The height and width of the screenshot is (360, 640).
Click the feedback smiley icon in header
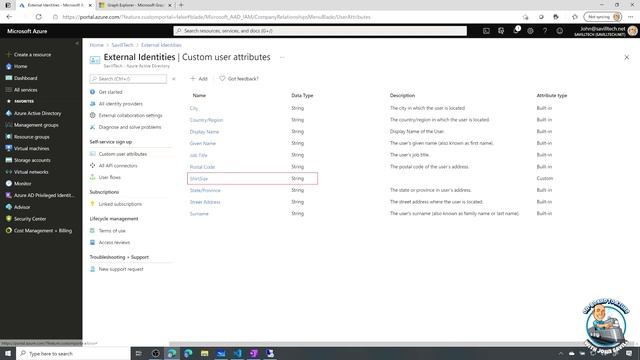point(560,31)
